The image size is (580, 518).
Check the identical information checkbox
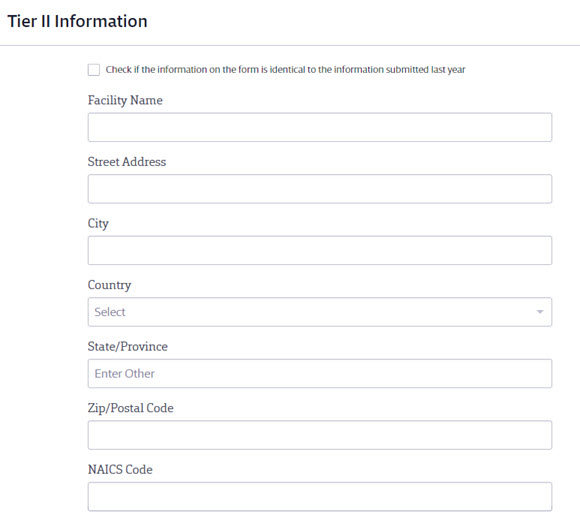[x=94, y=70]
